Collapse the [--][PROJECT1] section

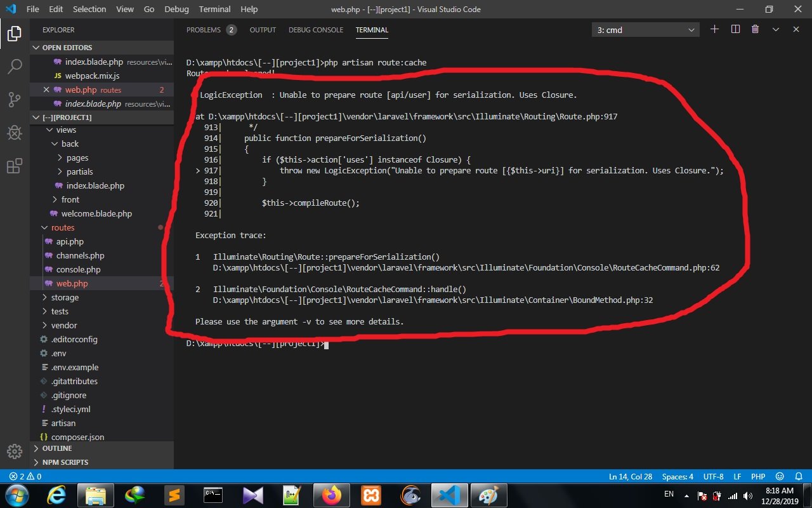click(x=101, y=117)
